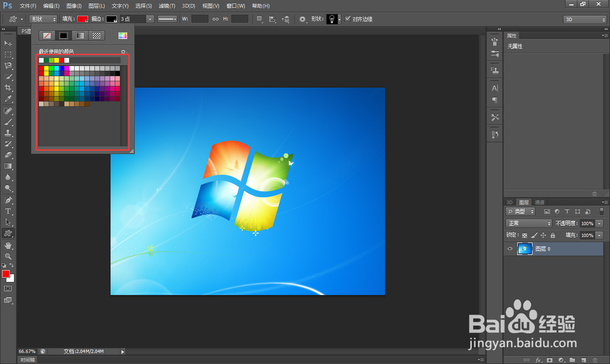Select the Crop tool
Viewport: 610px width, 364px height.
tap(8, 88)
